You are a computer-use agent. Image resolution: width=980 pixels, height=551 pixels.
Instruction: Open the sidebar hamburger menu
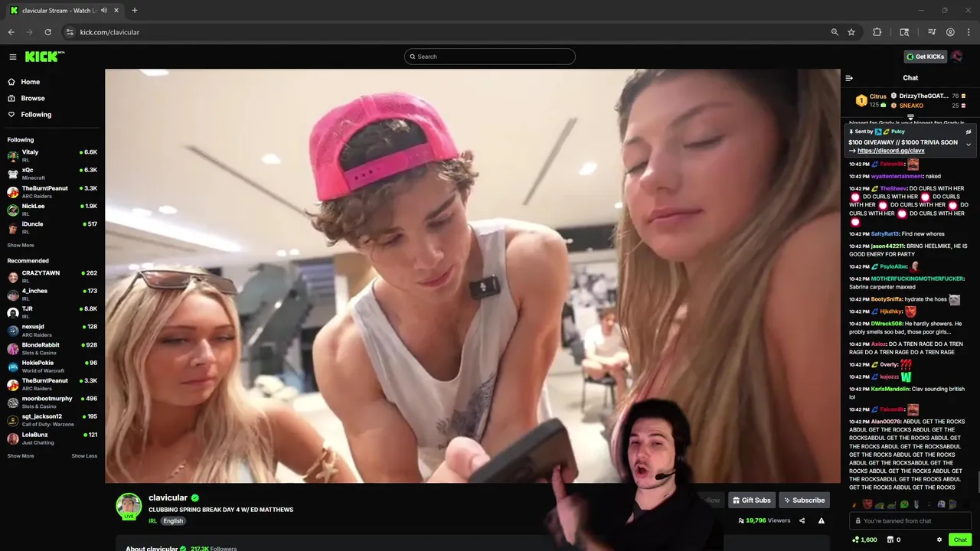tap(12, 57)
